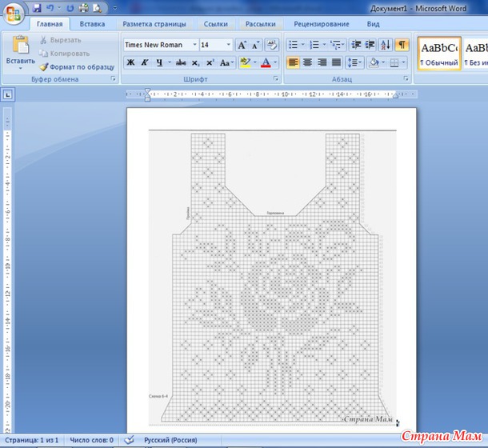
Task: Save the document using the floppy icon
Action: tap(37, 8)
